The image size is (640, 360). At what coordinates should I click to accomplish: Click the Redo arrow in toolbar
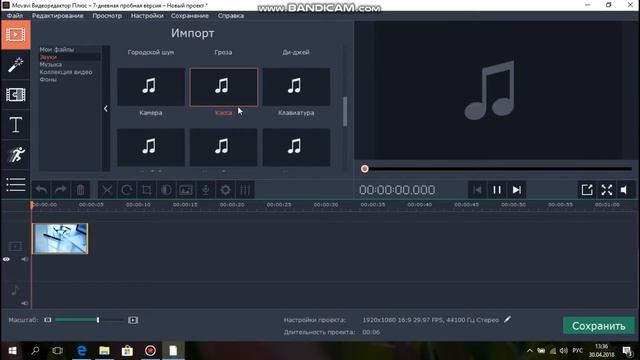[x=61, y=190]
